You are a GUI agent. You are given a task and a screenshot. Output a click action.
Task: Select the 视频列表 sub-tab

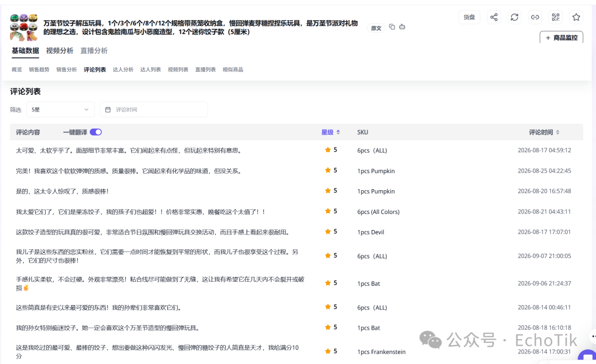[178, 69]
